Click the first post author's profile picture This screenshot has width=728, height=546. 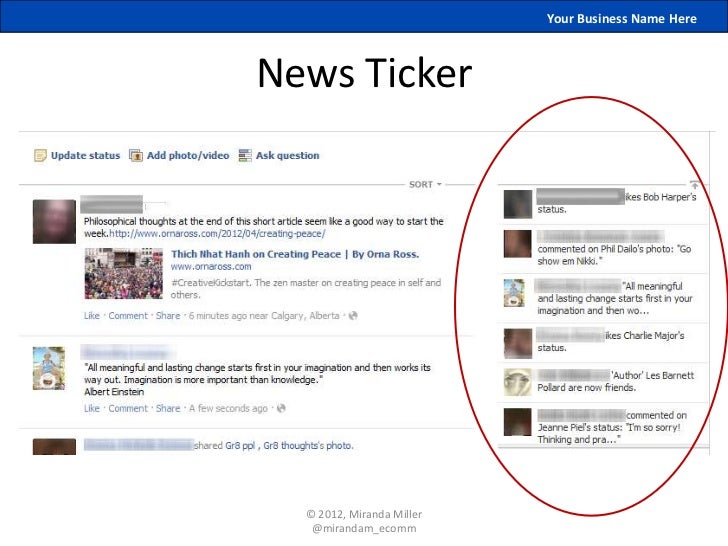(54, 221)
